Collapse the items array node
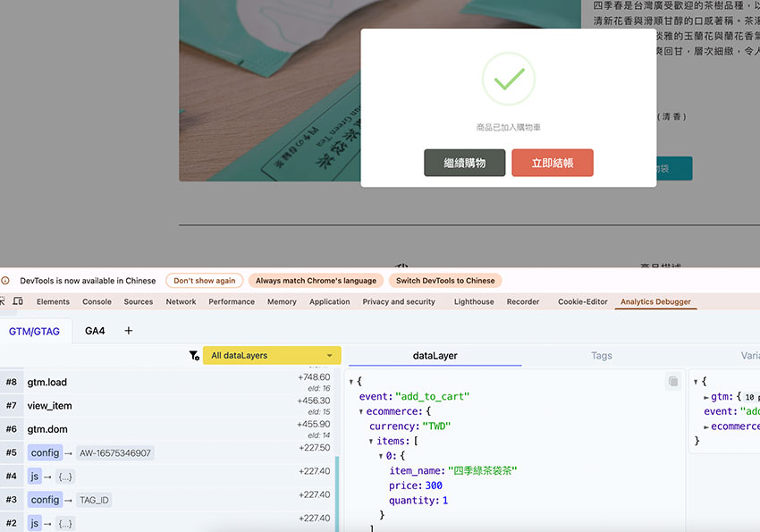This screenshot has height=532, width=760. 371,442
